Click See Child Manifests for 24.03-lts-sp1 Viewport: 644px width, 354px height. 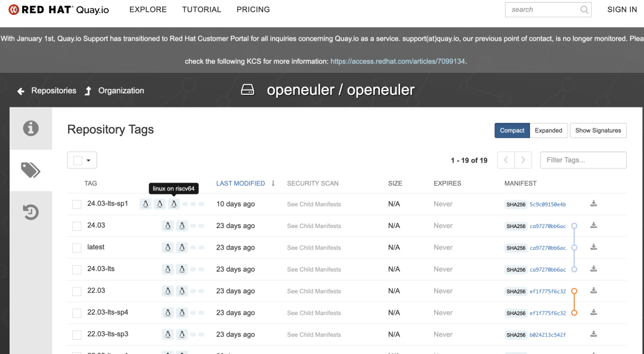pos(314,204)
